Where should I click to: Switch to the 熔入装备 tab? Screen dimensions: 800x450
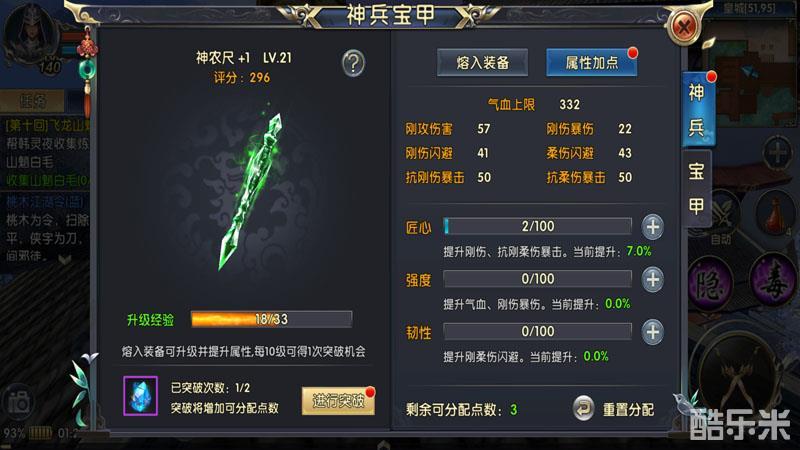[483, 63]
